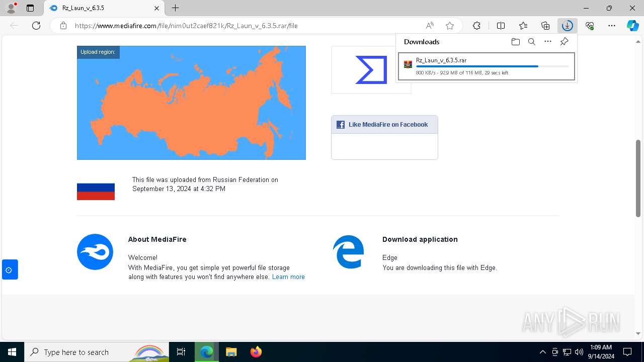Open the clock showing 1:09 AM
The image size is (644, 362).
click(x=601, y=352)
